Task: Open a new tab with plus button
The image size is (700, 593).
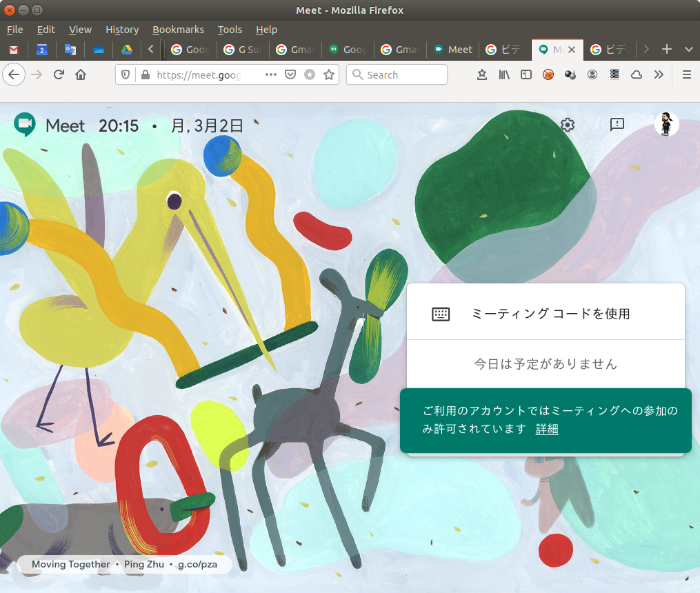Action: [x=666, y=50]
